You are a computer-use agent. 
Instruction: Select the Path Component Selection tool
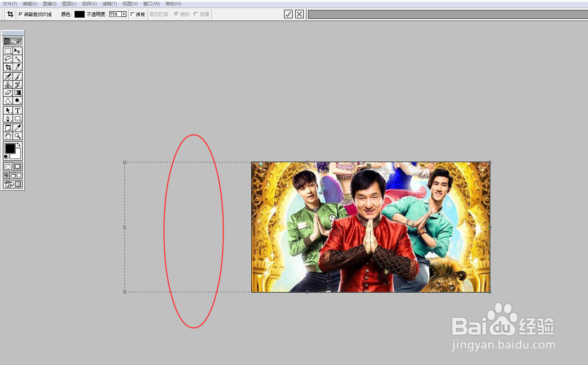(8, 110)
